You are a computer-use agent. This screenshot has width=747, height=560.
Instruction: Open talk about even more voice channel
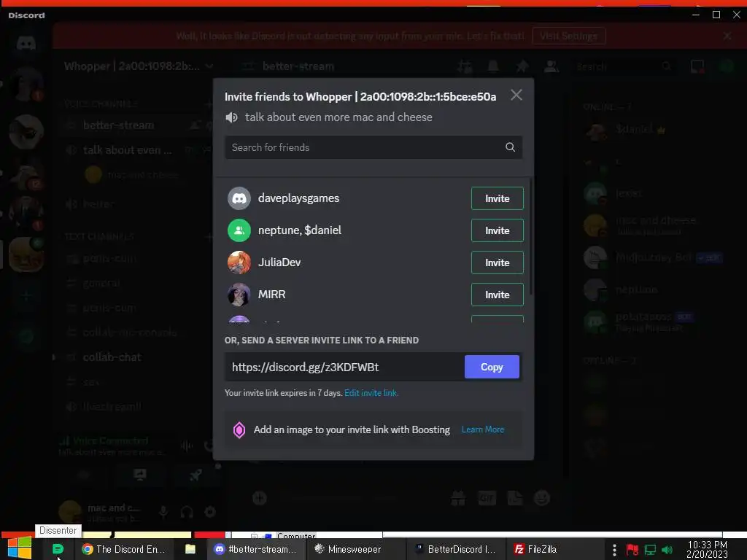[127, 150]
